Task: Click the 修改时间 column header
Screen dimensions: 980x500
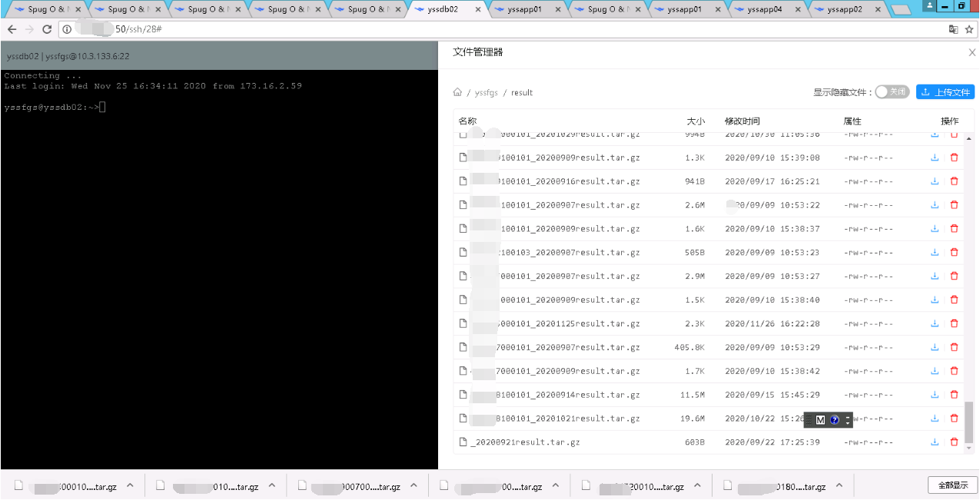Action: [x=742, y=121]
